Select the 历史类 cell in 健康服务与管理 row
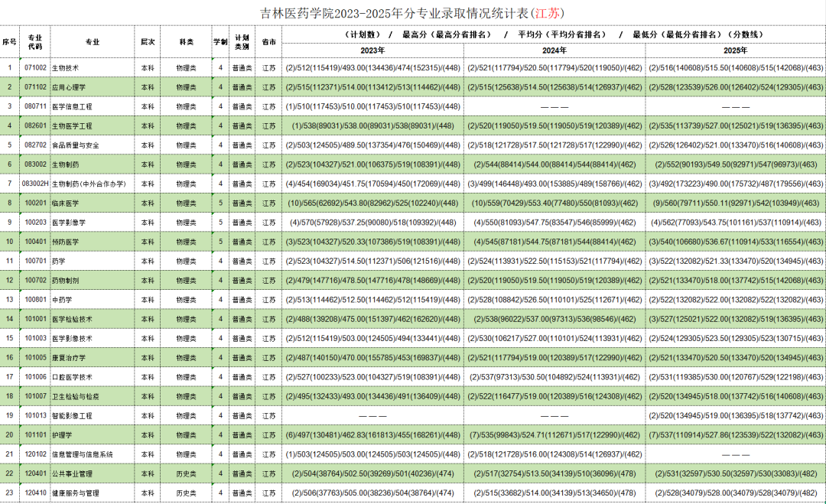826x504 pixels. (186, 493)
